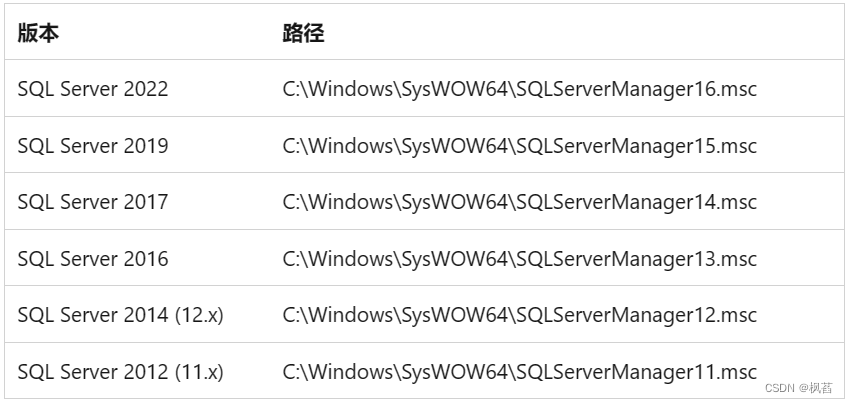Click the SQL Server 2014 name text
848x403 pixels.
(x=92, y=315)
